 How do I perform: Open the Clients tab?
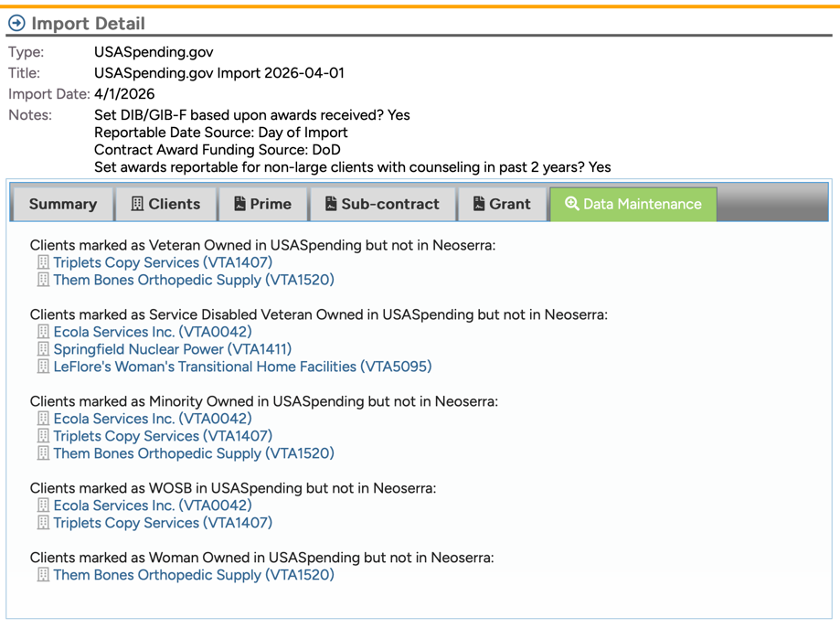coord(165,204)
